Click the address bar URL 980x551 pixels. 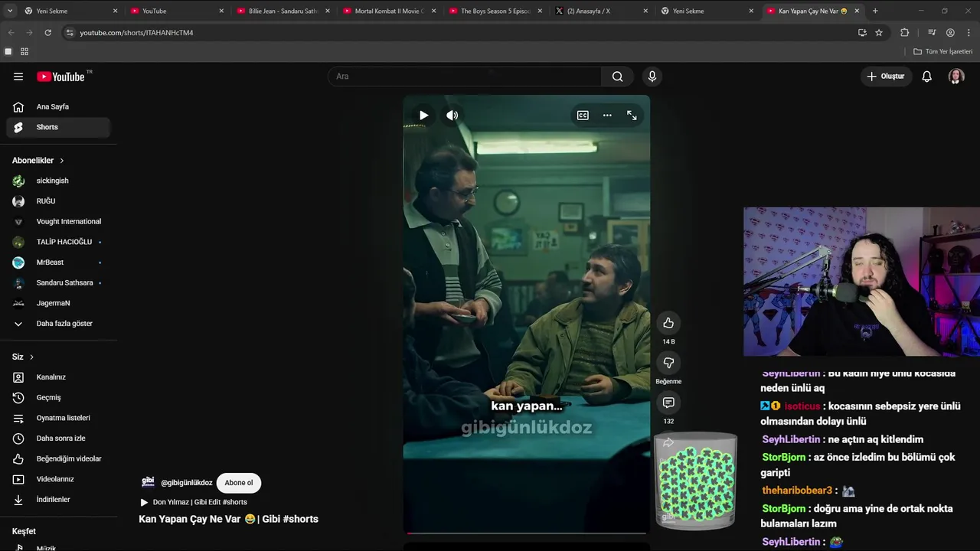(136, 33)
